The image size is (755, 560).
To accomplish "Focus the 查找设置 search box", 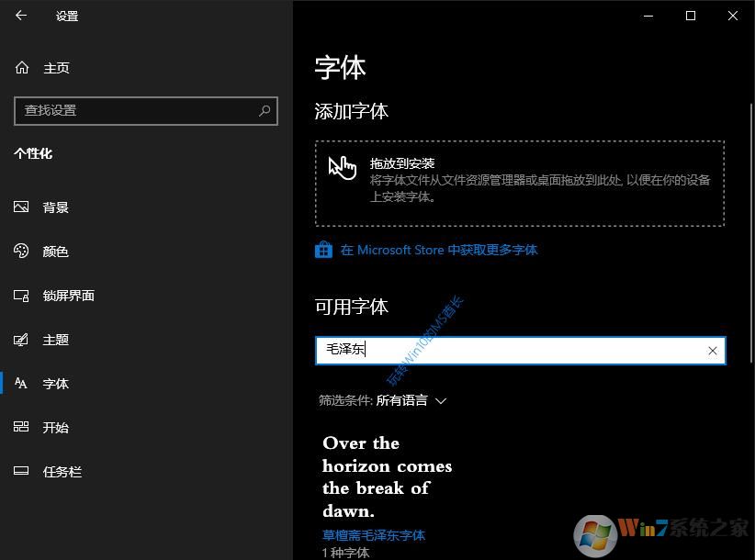I will (146, 111).
